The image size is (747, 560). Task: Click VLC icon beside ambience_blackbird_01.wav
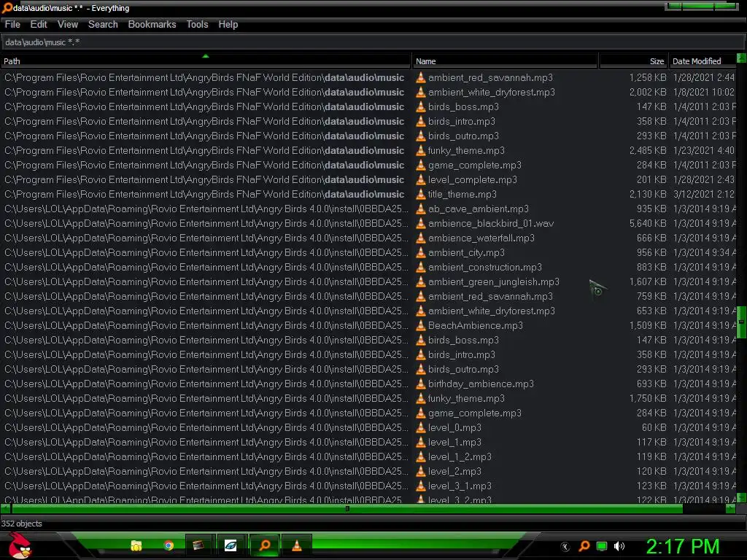pyautogui.click(x=421, y=223)
